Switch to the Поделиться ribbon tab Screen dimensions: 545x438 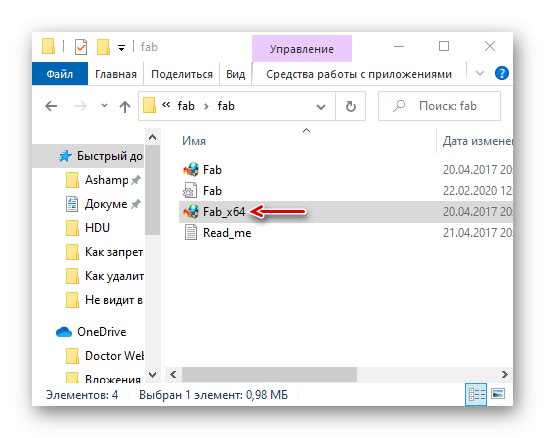pyautogui.click(x=181, y=74)
